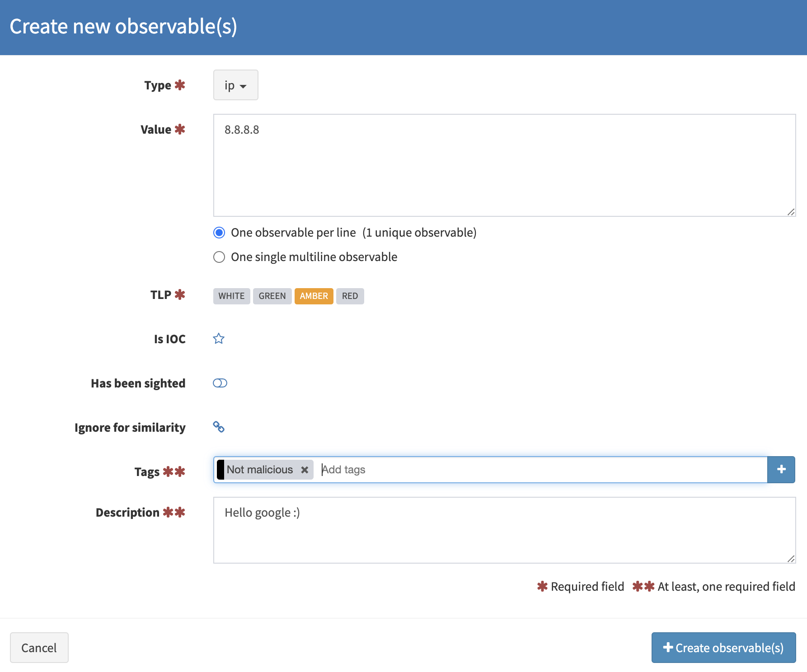The height and width of the screenshot is (672, 807).
Task: Open the Type dropdown showing ip
Action: point(235,85)
